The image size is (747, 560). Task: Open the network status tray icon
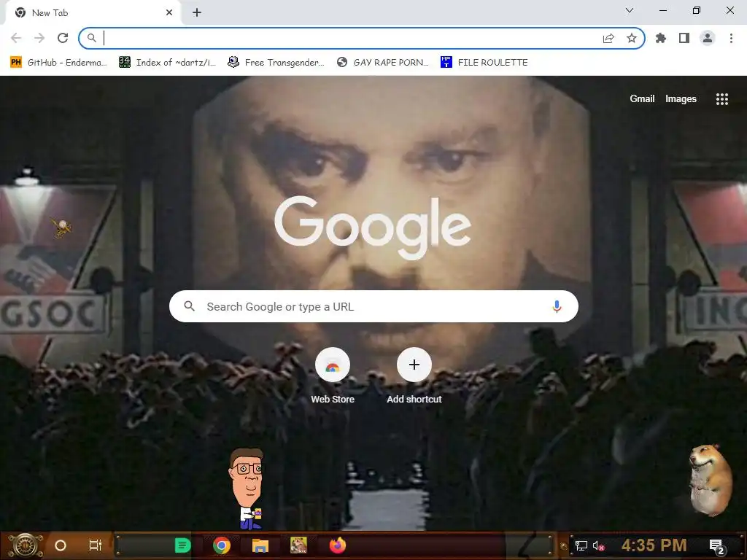(x=581, y=545)
